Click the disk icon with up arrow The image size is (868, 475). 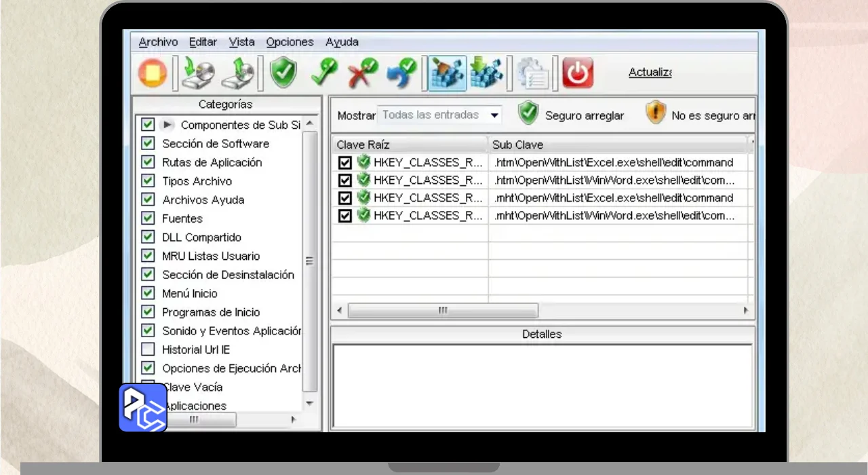click(239, 73)
